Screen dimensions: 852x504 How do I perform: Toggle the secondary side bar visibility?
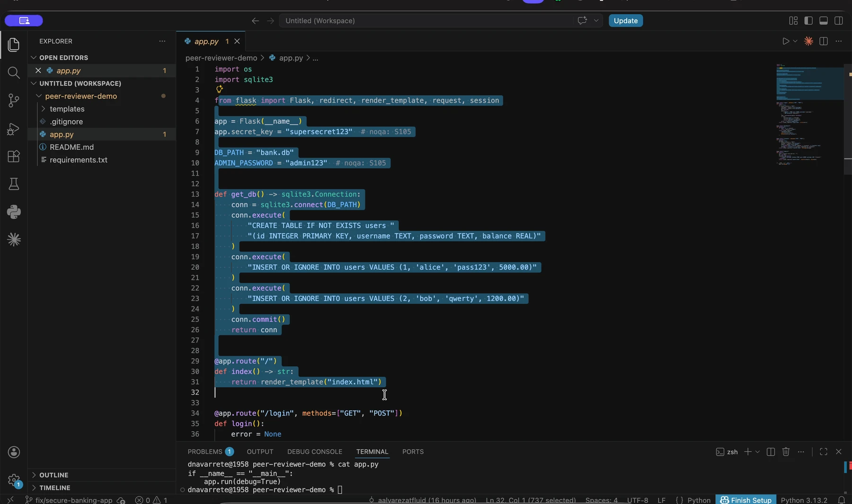[839, 20]
